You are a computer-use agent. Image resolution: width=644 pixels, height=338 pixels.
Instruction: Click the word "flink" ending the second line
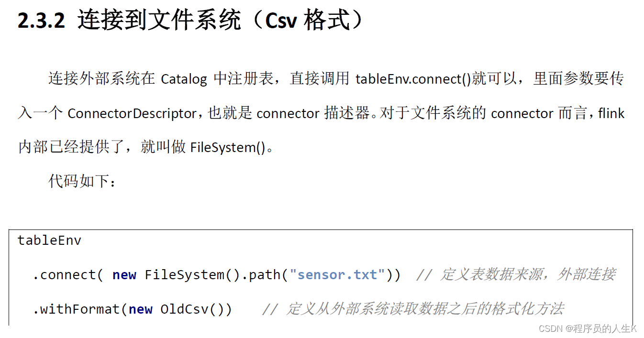click(x=611, y=114)
